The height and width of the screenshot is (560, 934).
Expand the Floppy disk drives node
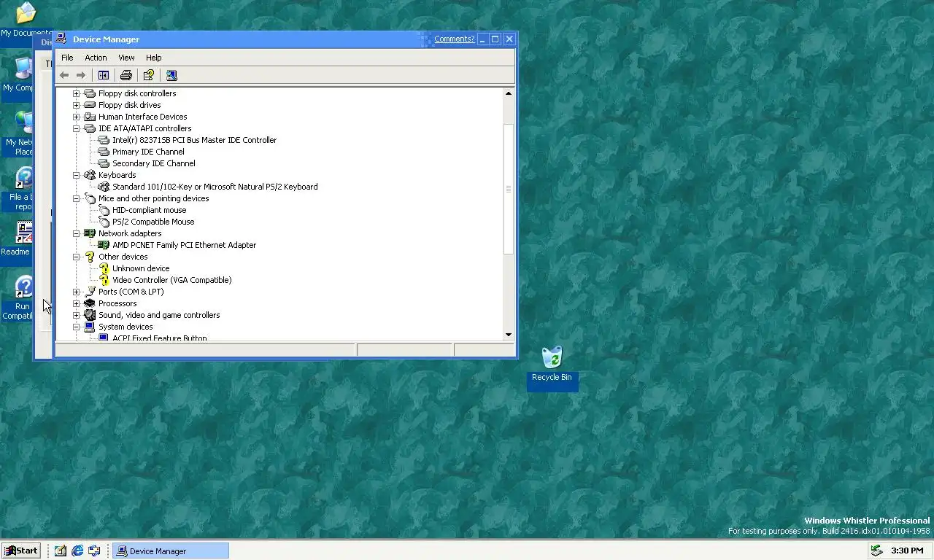tap(76, 105)
